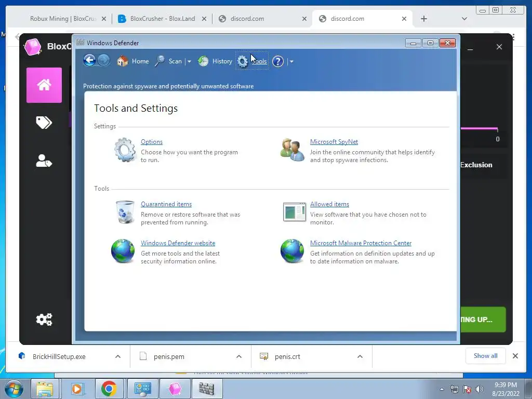This screenshot has height=399, width=532.
Task: Open penis.pem download item
Action: 169,356
